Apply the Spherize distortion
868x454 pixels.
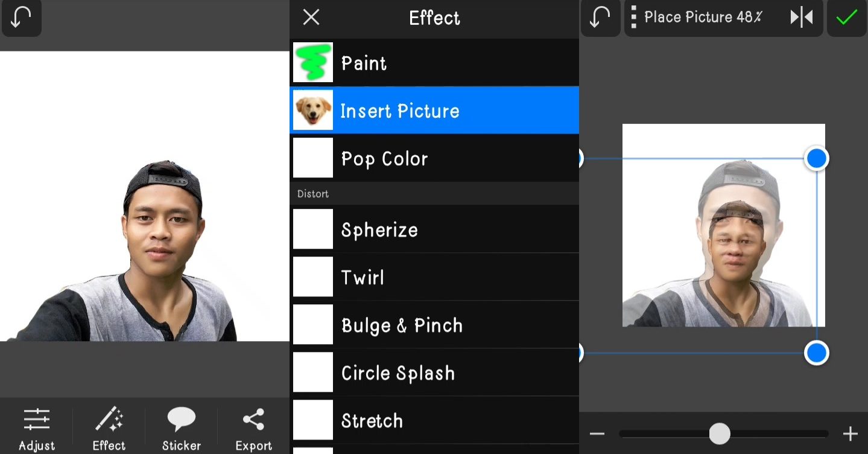click(434, 229)
